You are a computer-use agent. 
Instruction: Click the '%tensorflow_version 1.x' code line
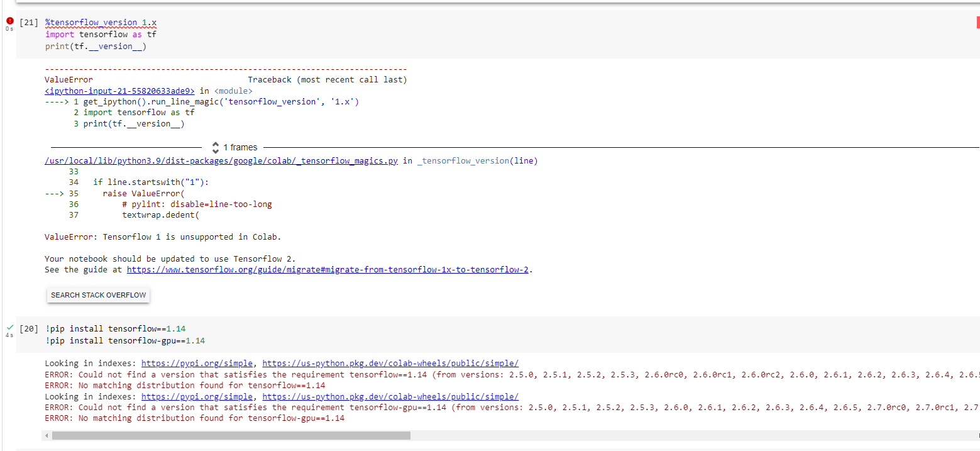(101, 23)
